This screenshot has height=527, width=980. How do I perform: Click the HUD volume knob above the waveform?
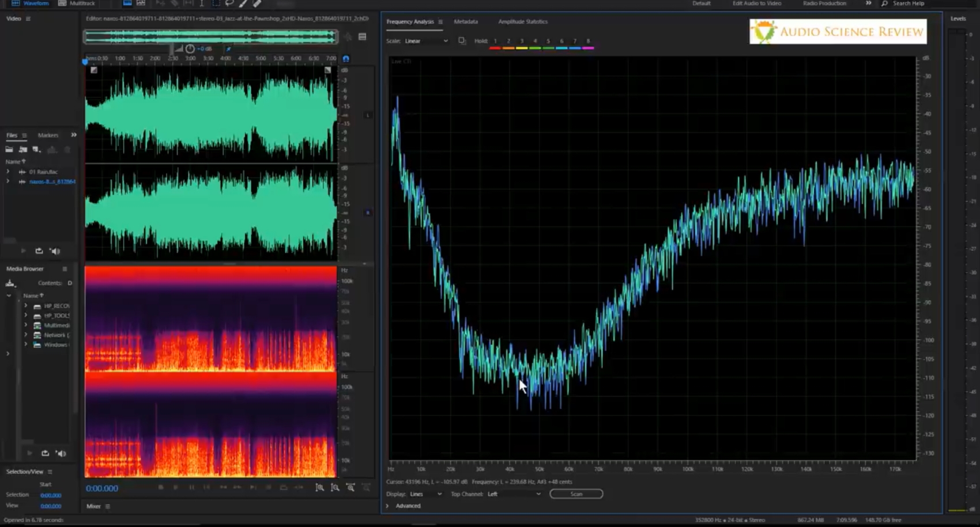click(190, 49)
